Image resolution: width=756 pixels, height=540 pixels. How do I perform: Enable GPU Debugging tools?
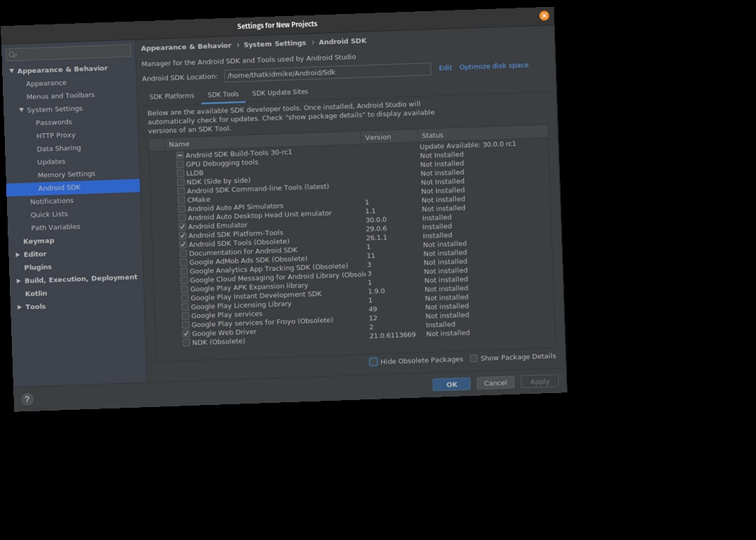click(x=180, y=163)
